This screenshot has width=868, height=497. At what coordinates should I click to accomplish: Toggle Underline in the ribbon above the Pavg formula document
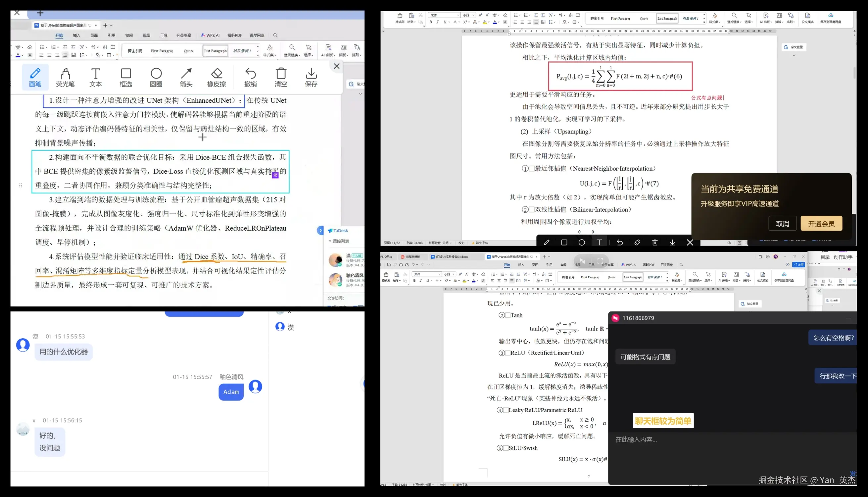coord(445,22)
